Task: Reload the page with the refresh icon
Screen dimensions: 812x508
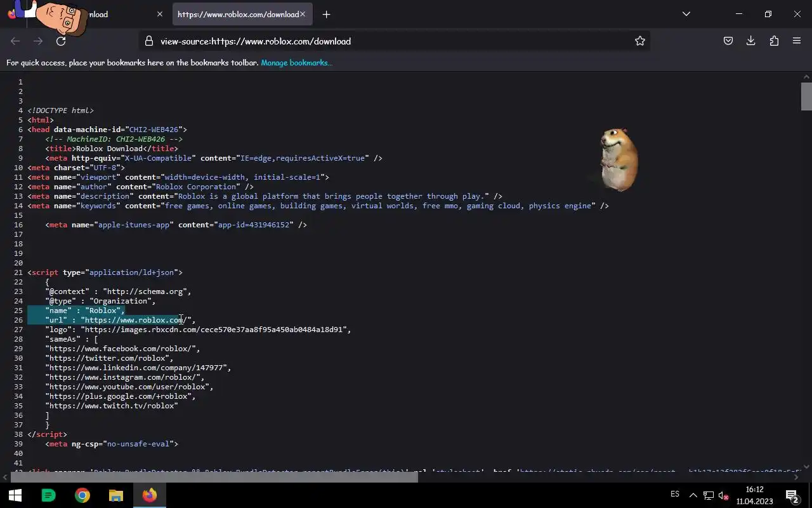Action: pos(61,41)
